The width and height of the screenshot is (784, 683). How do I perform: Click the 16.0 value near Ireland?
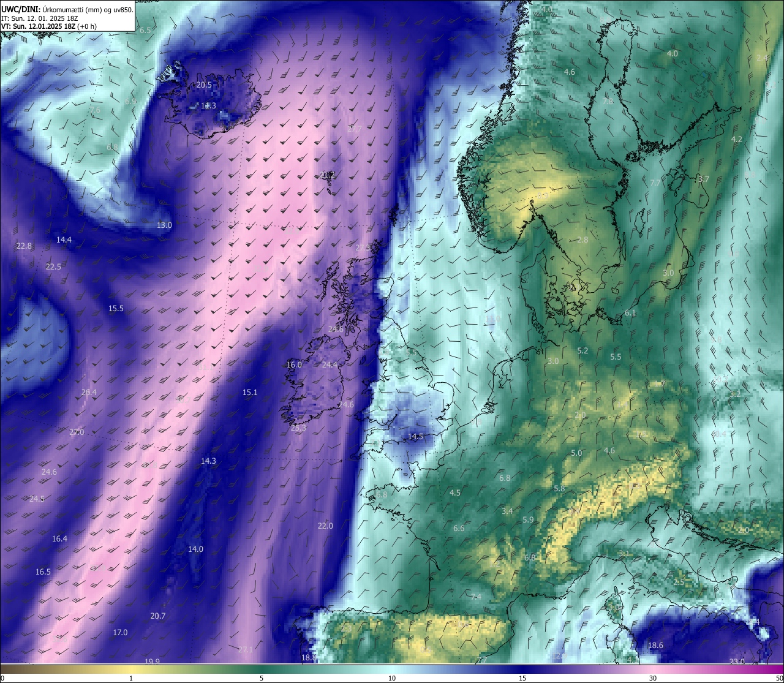[294, 365]
